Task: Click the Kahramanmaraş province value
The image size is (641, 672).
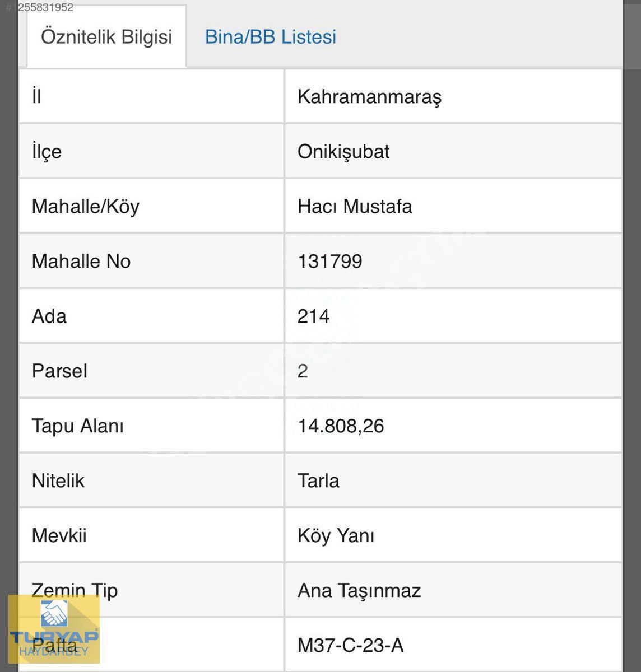Action: click(x=370, y=97)
